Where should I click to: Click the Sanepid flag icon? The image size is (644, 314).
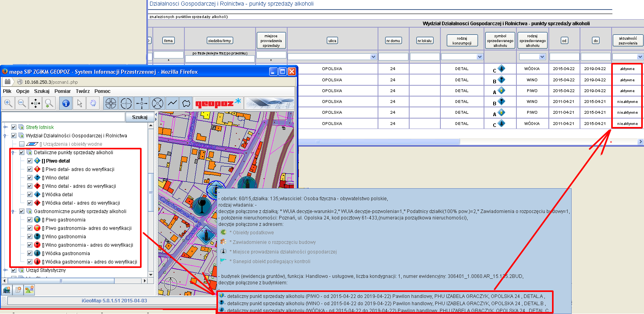pyautogui.click(x=223, y=261)
